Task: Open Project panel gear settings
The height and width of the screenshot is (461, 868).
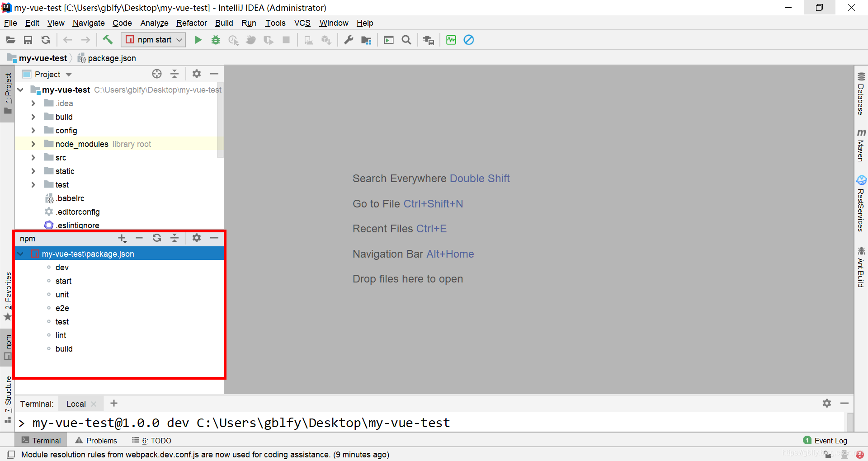Action: 197,74
